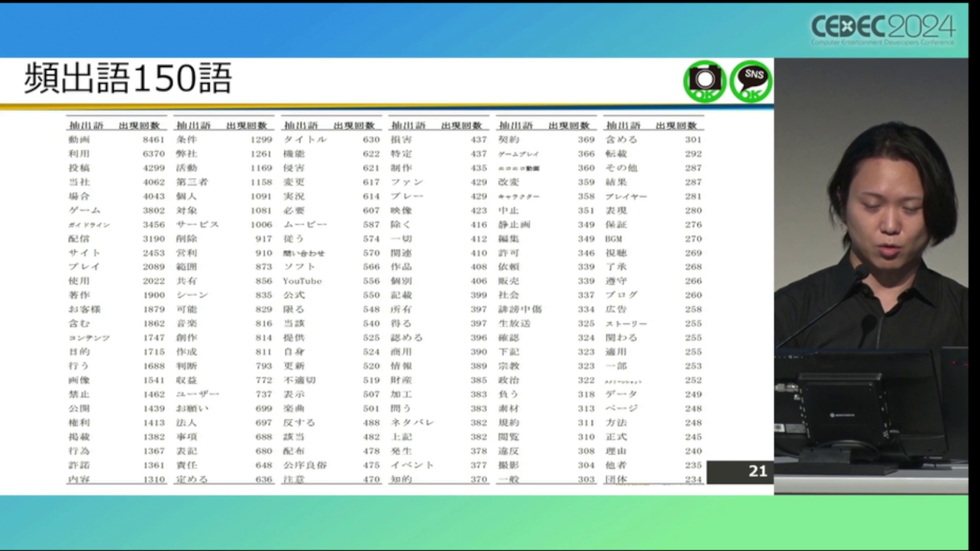Select the slide number 21 box

coord(740,472)
